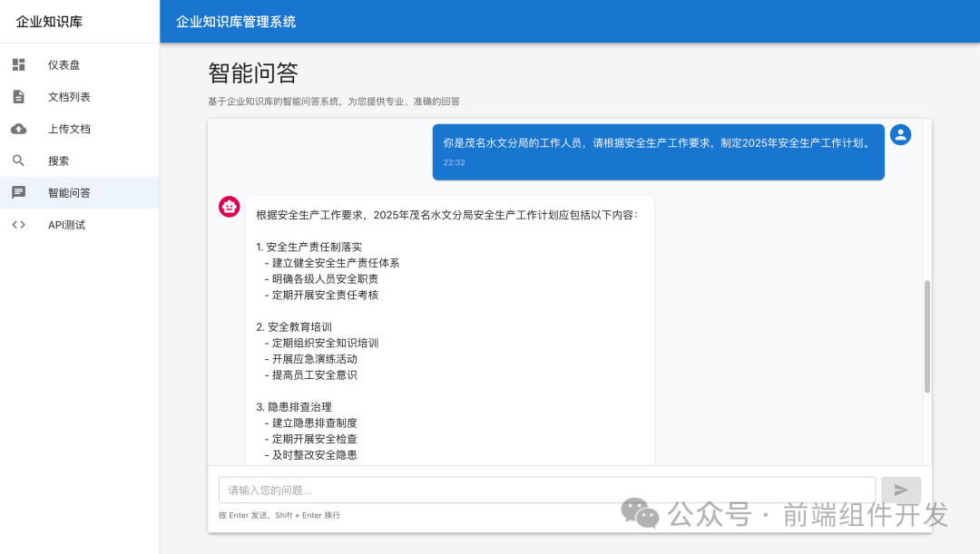Click the magnifier icon next to 搜索
Viewport: 980px width, 554px height.
point(18,160)
